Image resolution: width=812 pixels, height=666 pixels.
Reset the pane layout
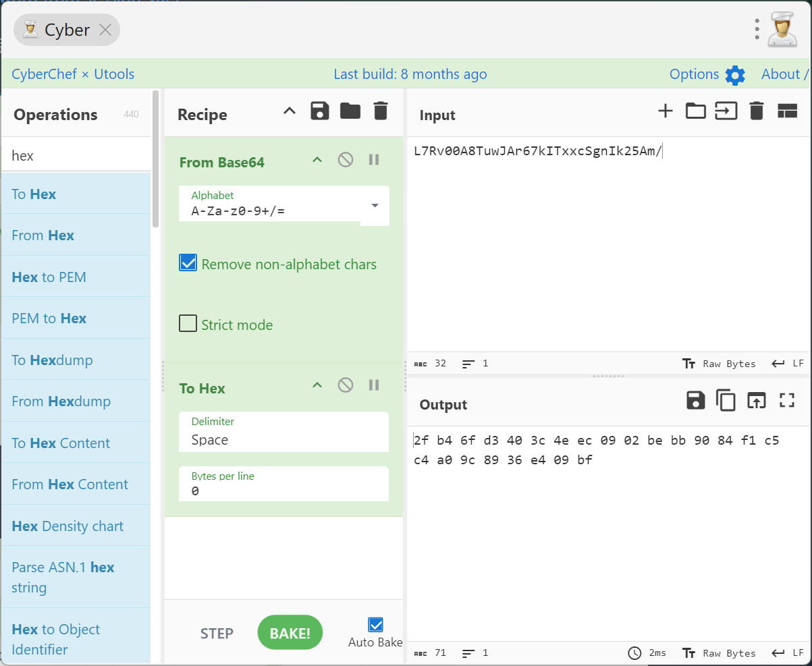click(x=788, y=111)
